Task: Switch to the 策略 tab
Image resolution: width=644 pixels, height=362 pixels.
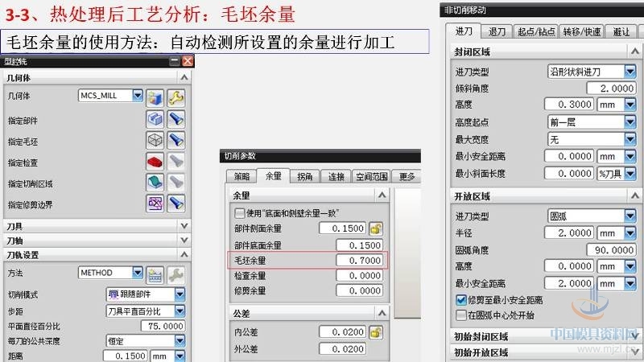Action: coord(242,176)
